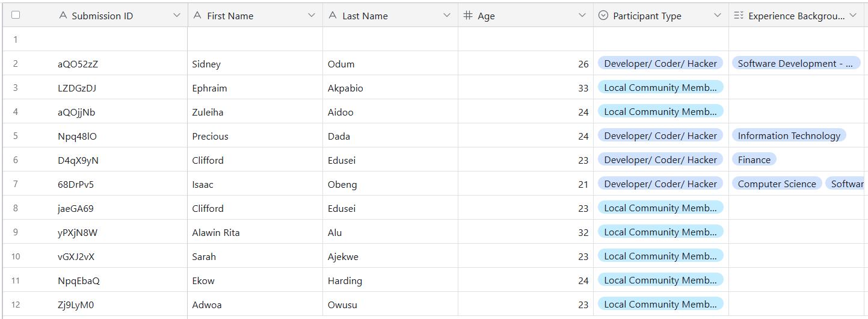The image size is (868, 319).
Task: Open the Age column dropdown arrow
Action: (x=582, y=16)
